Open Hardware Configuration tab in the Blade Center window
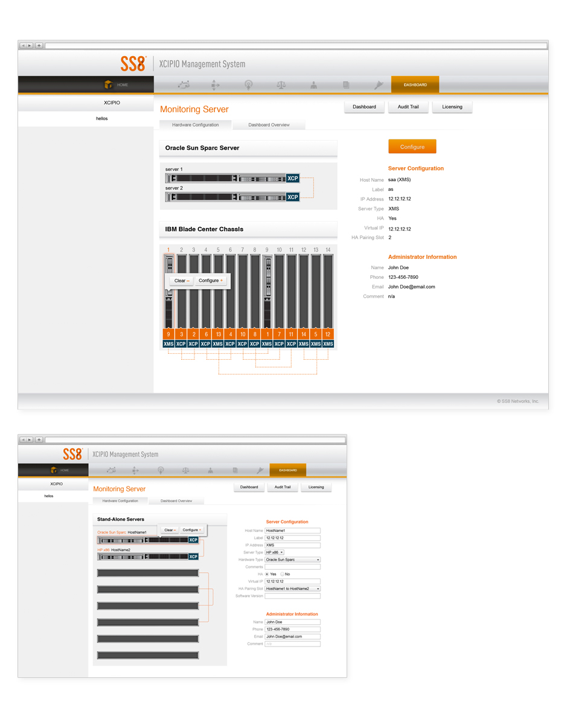Viewport: 567px width, 728px height. (196, 125)
